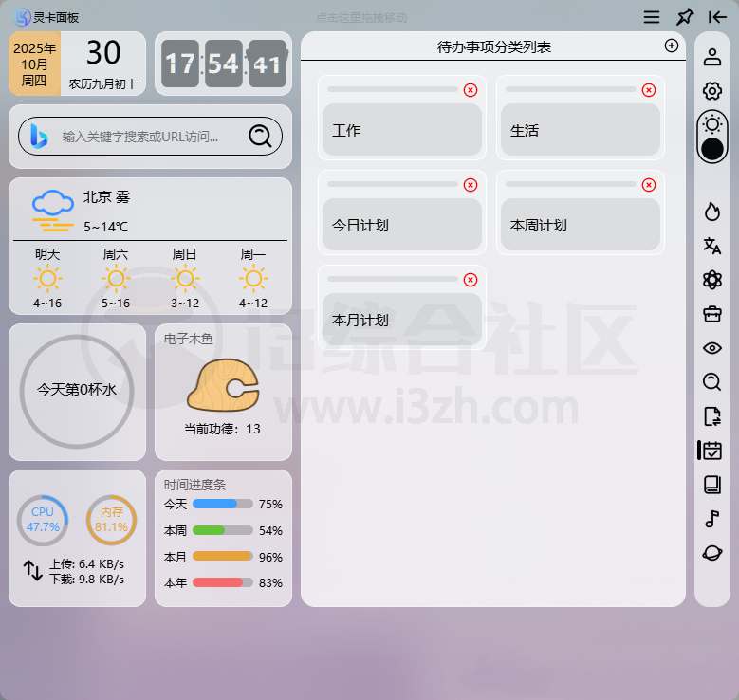Collapse the panel with the arrow-to-bar icon

(717, 17)
